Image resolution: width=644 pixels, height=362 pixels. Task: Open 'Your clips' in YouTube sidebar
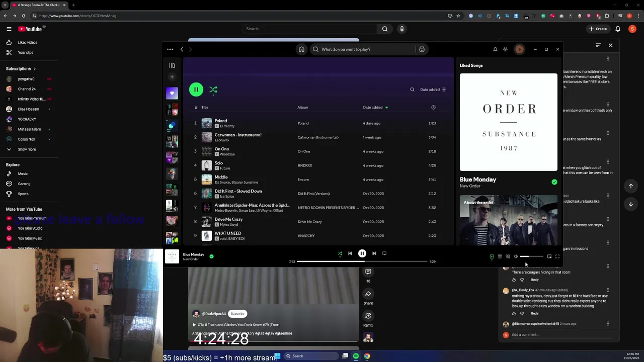[26, 52]
